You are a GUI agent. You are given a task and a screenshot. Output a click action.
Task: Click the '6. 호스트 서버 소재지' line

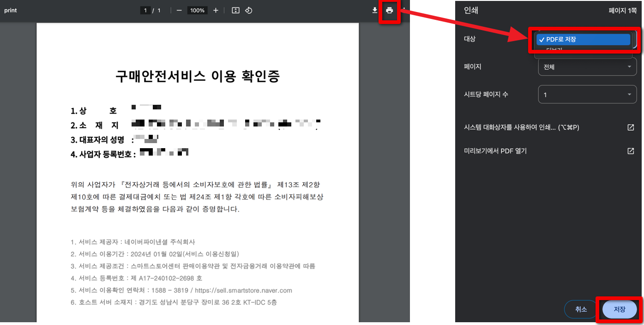[174, 302]
